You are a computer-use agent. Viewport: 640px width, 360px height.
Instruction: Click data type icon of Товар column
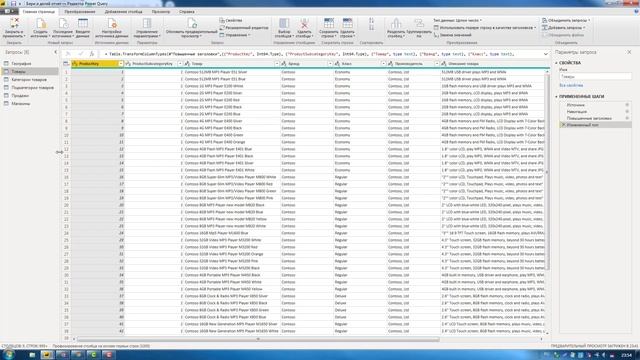tap(187, 64)
